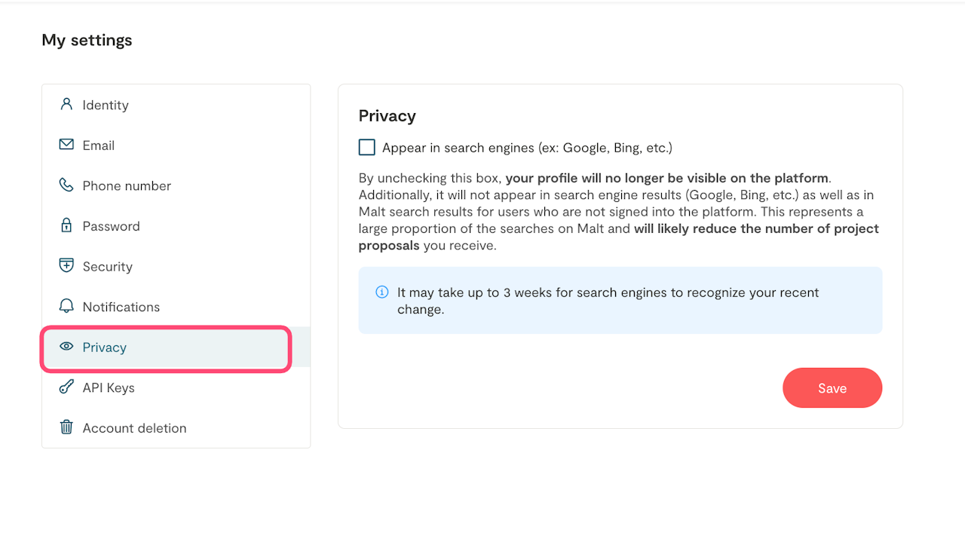The height and width of the screenshot is (560, 965).
Task: Open Phone number settings
Action: [127, 186]
